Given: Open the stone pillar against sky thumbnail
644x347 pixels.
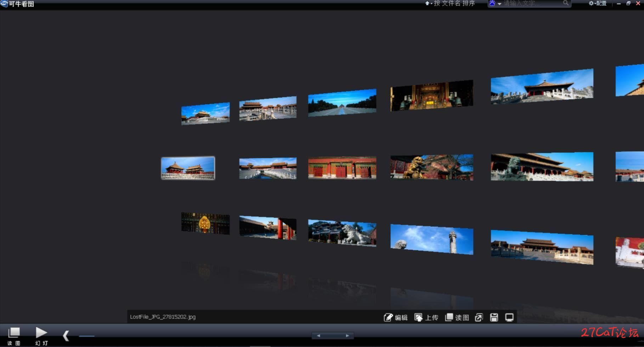Looking at the screenshot, I should point(432,239).
